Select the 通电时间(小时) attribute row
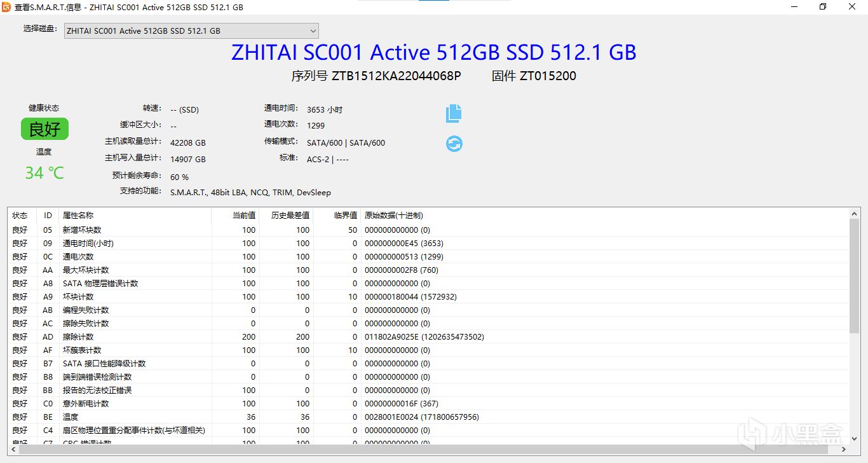The width and height of the screenshot is (868, 463). tap(429, 243)
